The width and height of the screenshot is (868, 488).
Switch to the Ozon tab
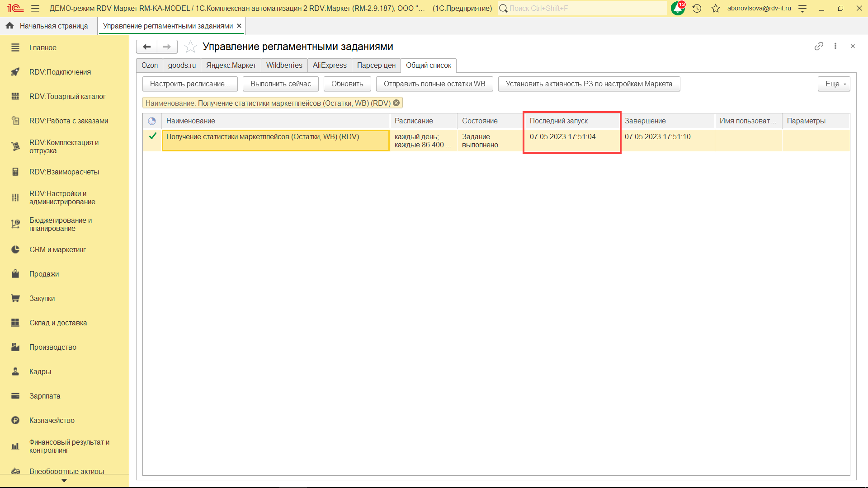(x=150, y=65)
